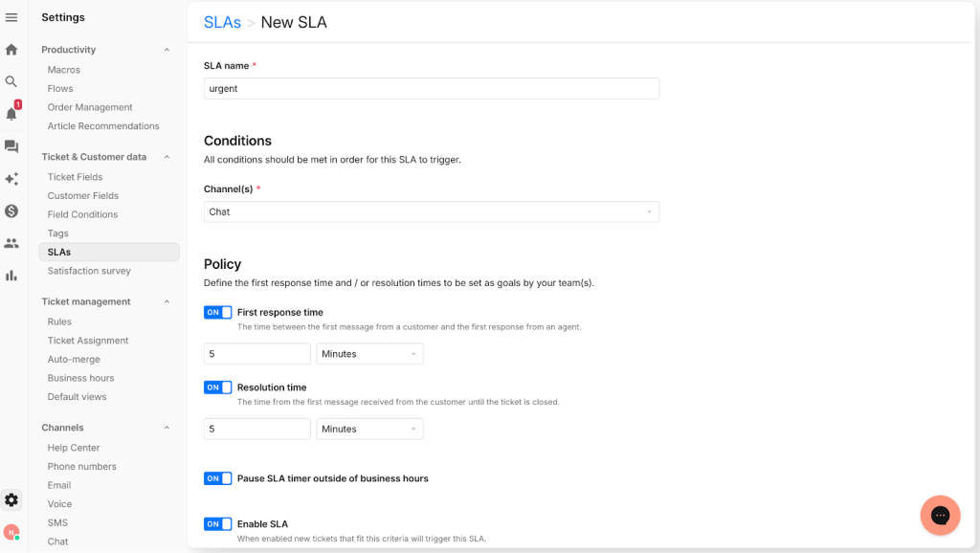Launch the orange chat widget button
Viewport: 980px width, 553px height.
point(940,516)
